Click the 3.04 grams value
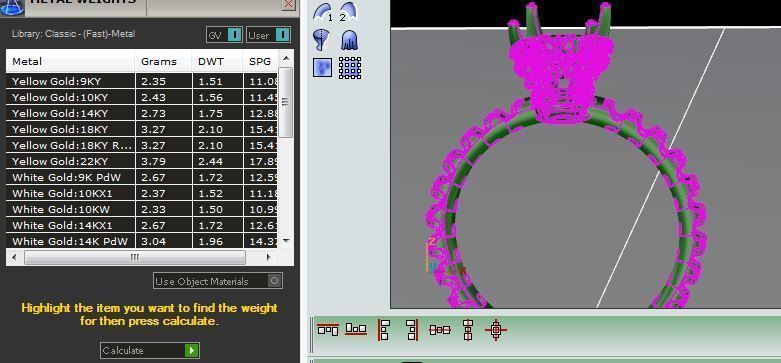The image size is (781, 363). (x=153, y=241)
